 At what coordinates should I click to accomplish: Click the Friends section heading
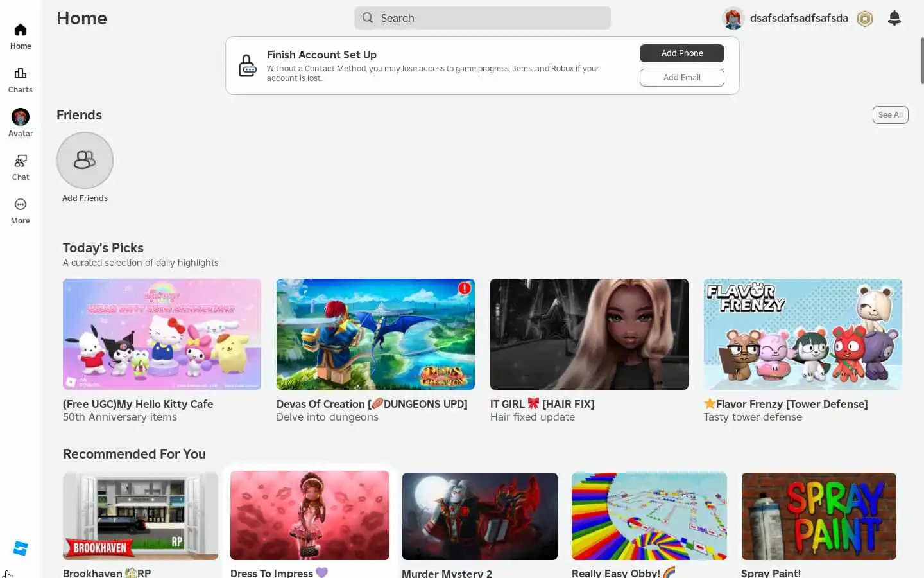click(79, 115)
